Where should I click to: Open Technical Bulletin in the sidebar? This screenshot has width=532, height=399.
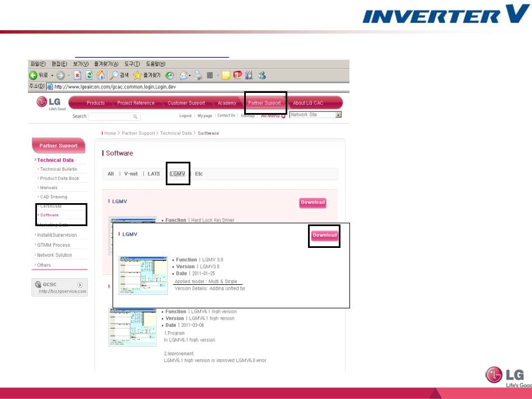click(x=59, y=169)
